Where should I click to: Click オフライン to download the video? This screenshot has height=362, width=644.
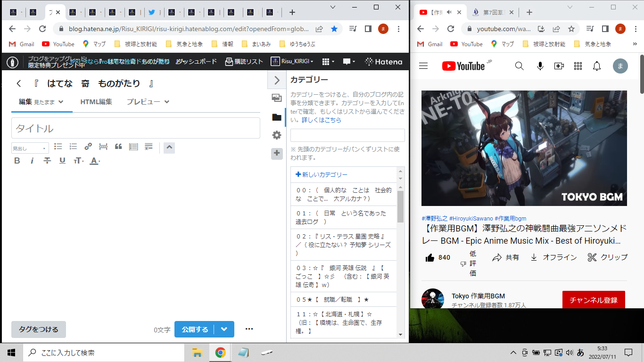(553, 257)
